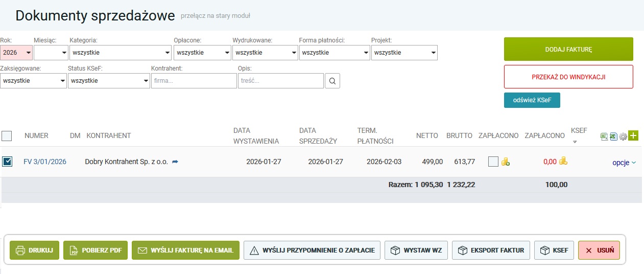Viewport: 644px width, 274px height.
Task: Open invoice link FV 3/01/2026
Action: click(x=45, y=162)
